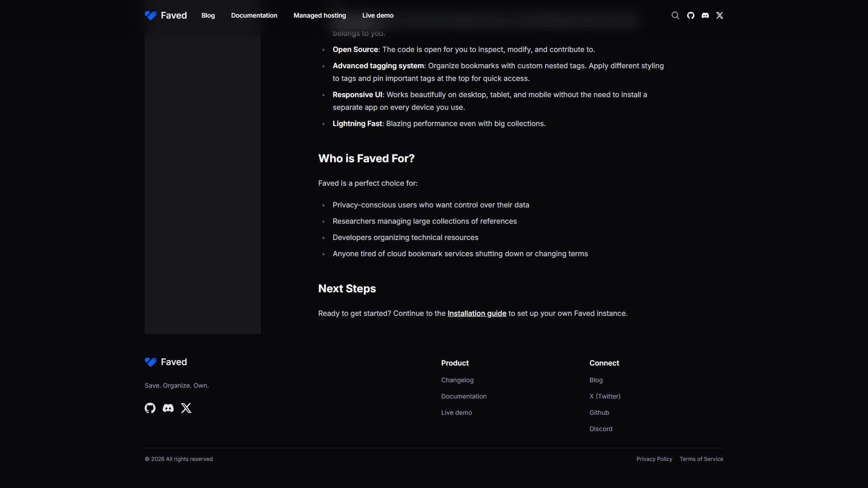Image resolution: width=868 pixels, height=488 pixels.
Task: Open X (Twitter) footer link
Action: click(605, 396)
